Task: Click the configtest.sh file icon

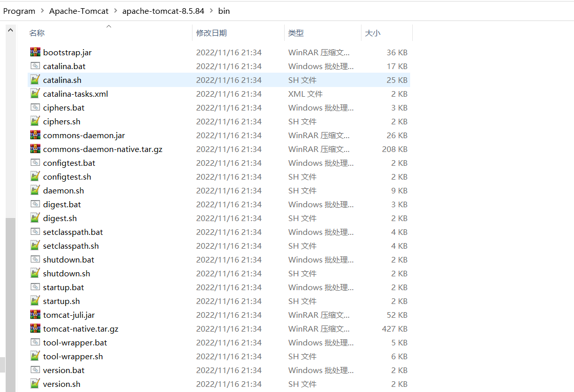Action: pyautogui.click(x=35, y=177)
